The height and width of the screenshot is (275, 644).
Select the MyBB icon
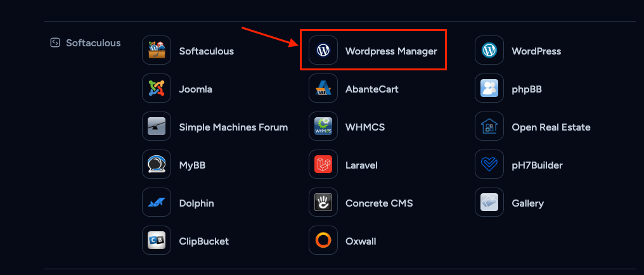pos(157,164)
